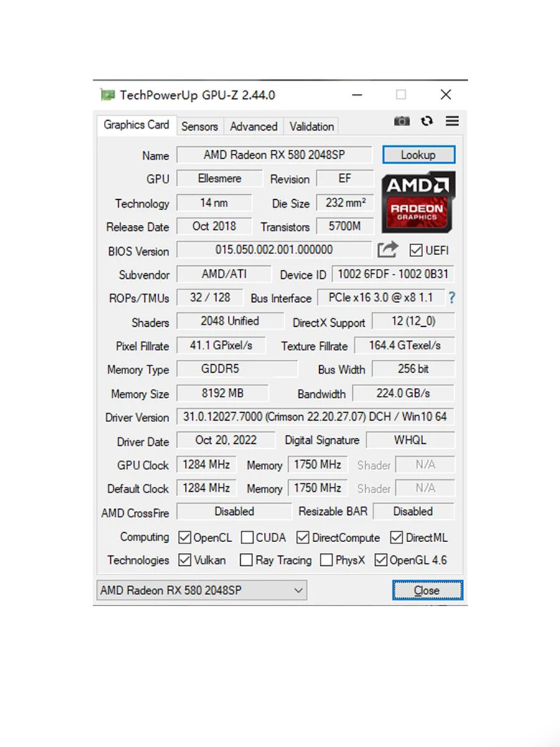Toggle the Ray Tracing checkbox
Viewport: 560px width, 747px height.
(x=246, y=560)
